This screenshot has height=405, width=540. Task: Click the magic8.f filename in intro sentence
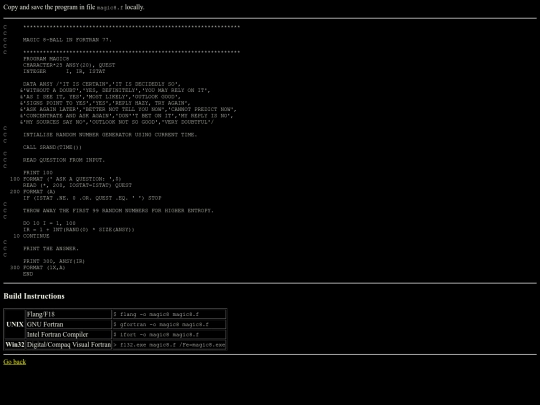[110, 8]
